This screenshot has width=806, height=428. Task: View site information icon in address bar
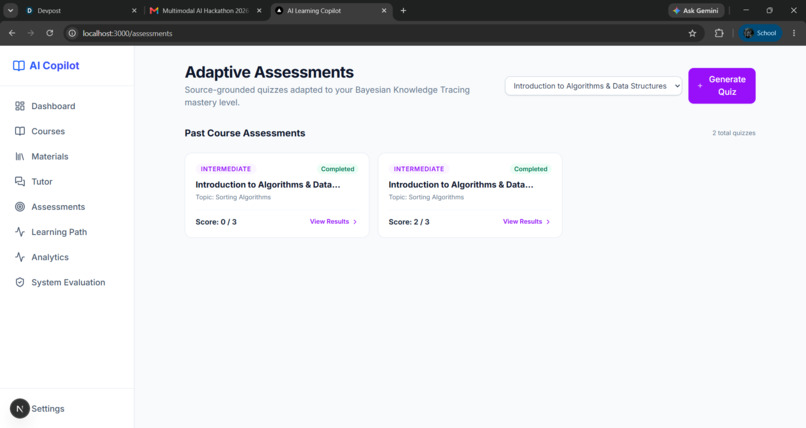(x=72, y=33)
